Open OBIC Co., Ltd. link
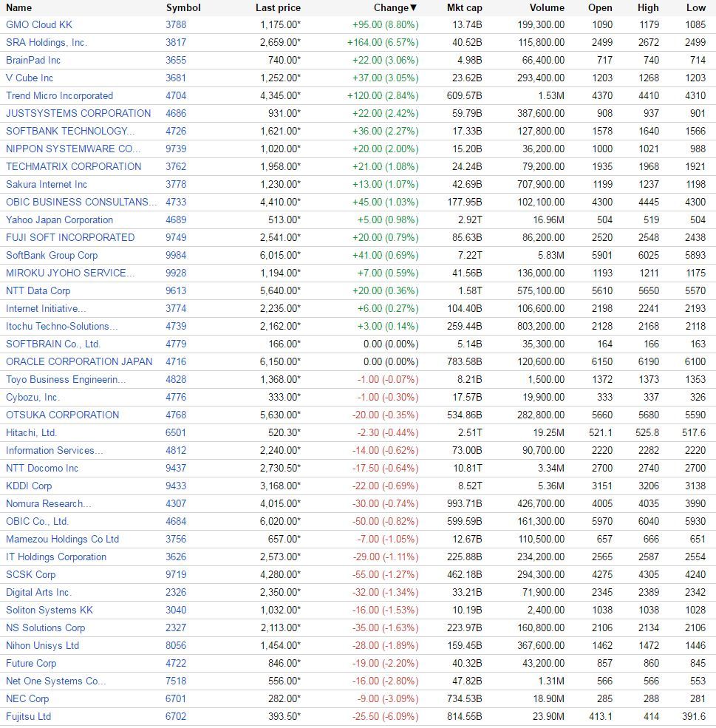This screenshot has height=728, width=716. (37, 521)
